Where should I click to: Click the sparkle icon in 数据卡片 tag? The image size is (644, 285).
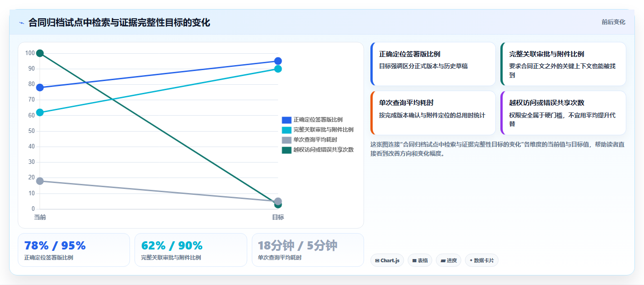471,260
